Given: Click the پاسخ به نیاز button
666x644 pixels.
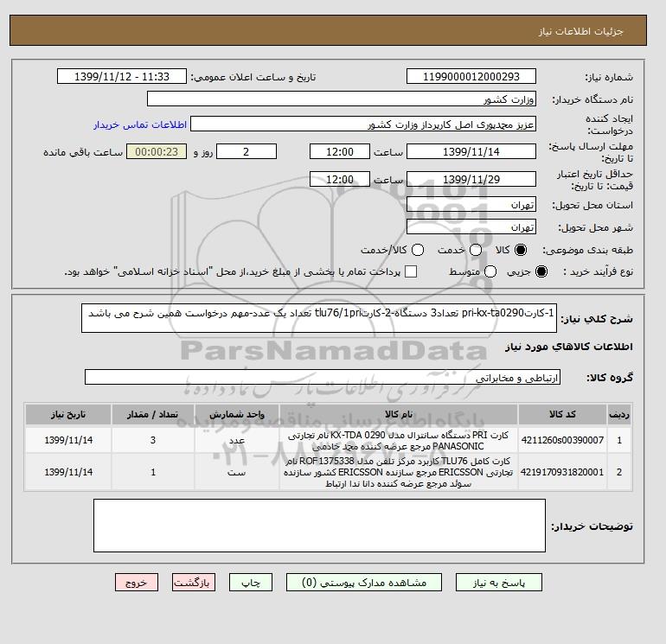Looking at the screenshot, I should click(499, 583).
